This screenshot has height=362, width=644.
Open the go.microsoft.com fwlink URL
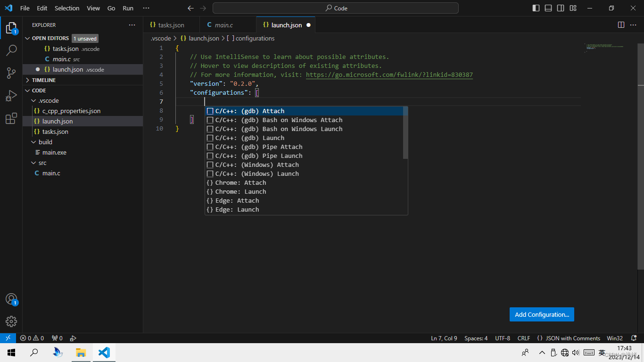click(x=389, y=74)
